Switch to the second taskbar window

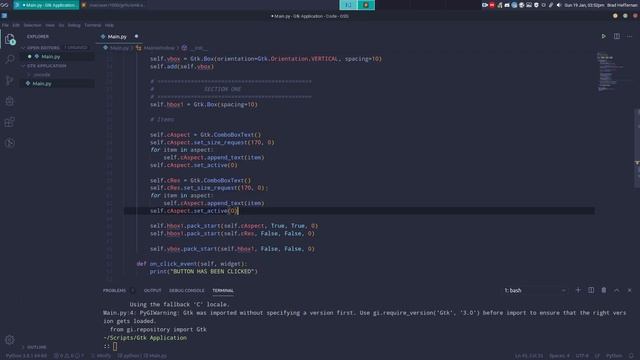pos(114,5)
